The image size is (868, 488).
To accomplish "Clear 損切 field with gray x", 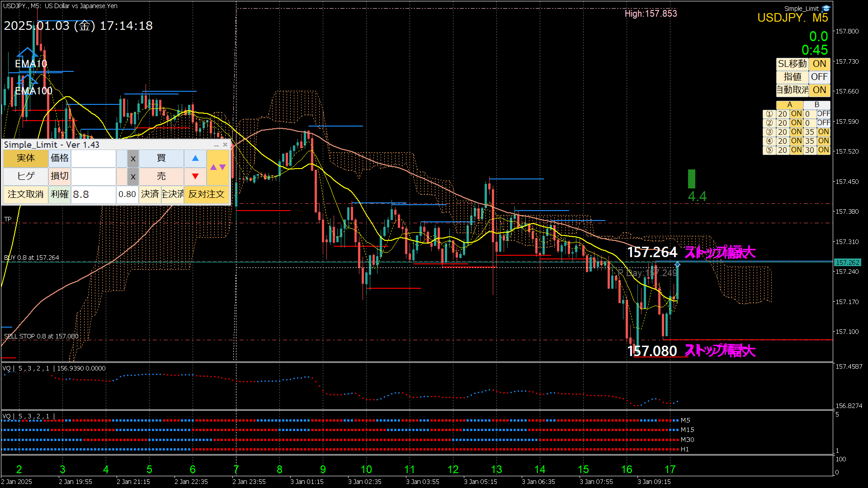I will (133, 177).
